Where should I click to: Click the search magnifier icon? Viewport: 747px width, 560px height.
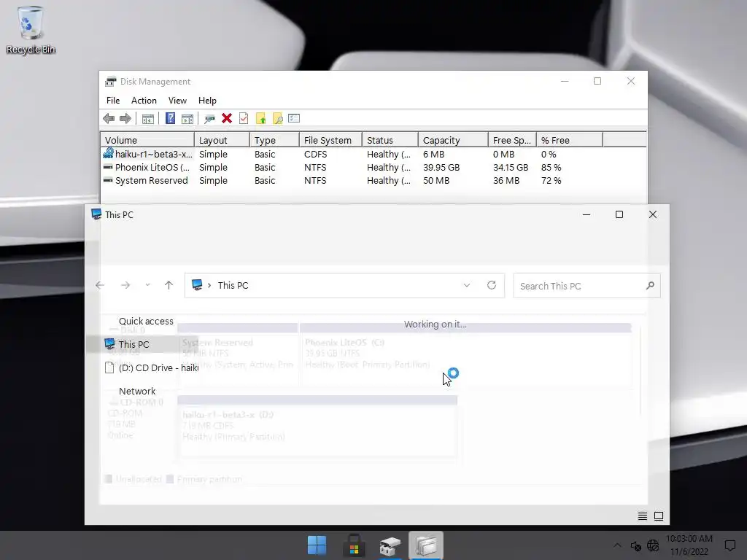coord(650,286)
